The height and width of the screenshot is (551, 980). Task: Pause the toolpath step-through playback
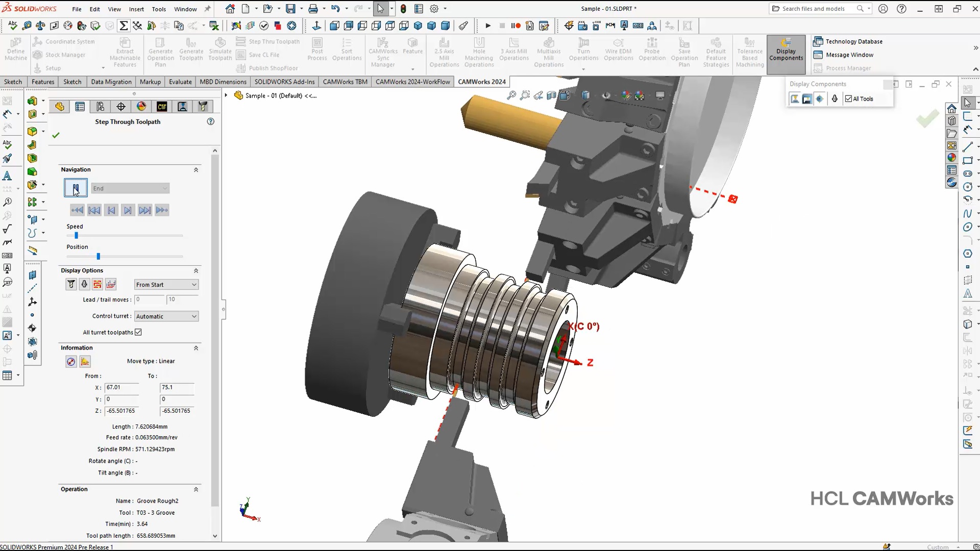pos(76,188)
